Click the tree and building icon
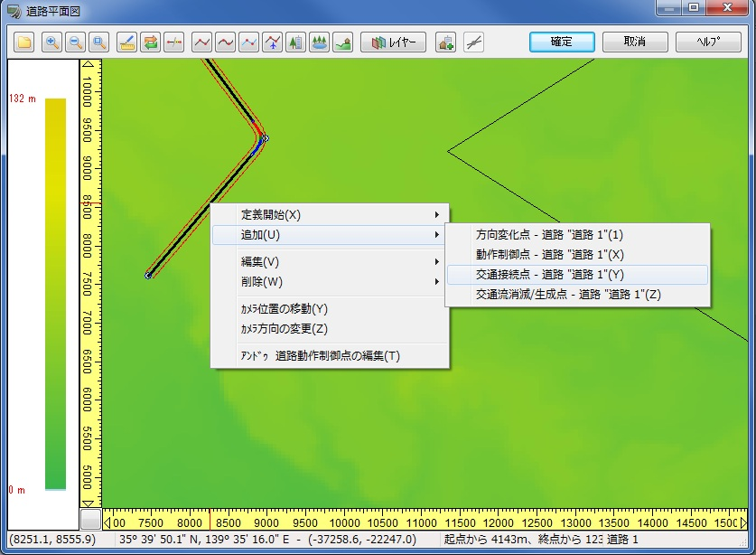 pyautogui.click(x=295, y=42)
